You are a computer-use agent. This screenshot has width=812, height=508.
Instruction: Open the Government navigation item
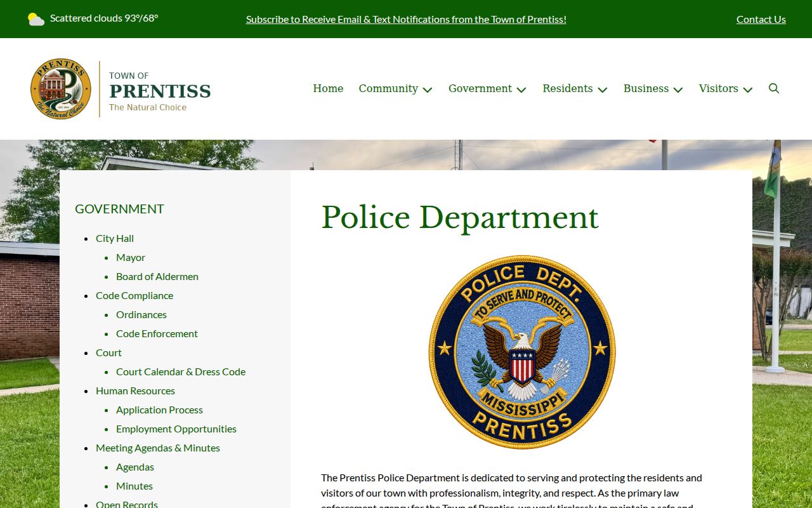(x=480, y=88)
